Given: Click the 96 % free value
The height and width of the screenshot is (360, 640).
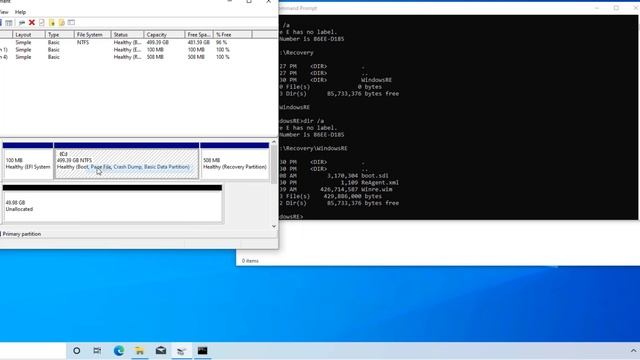Looking at the screenshot, I should (222, 42).
